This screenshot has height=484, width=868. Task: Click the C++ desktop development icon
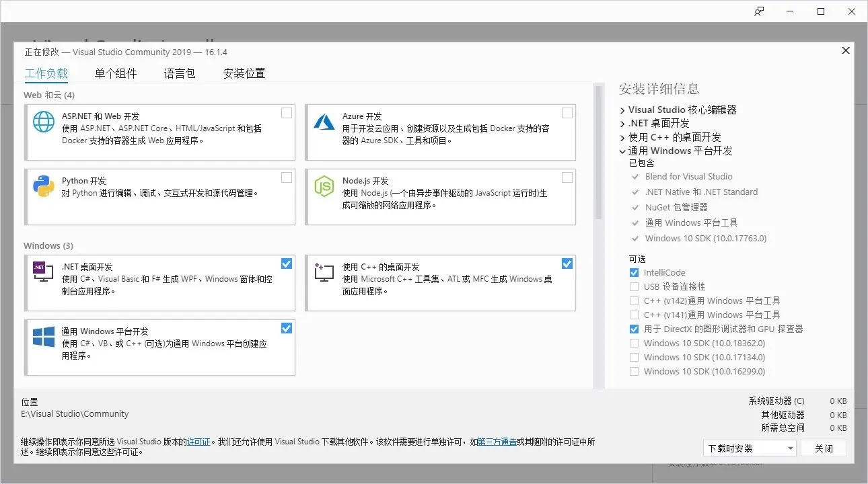tap(324, 272)
